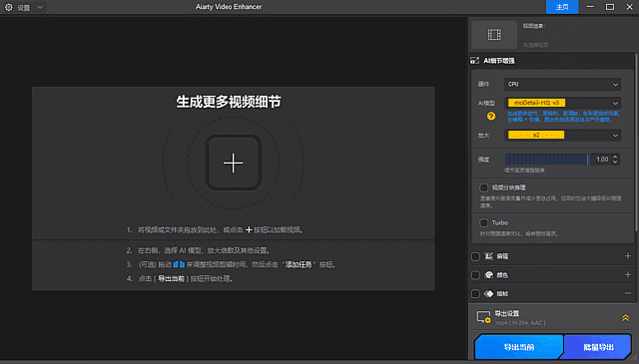639x364 pixels.
Task: Open the 设置 dropdown arrow in title bar
Action: tap(40, 7)
